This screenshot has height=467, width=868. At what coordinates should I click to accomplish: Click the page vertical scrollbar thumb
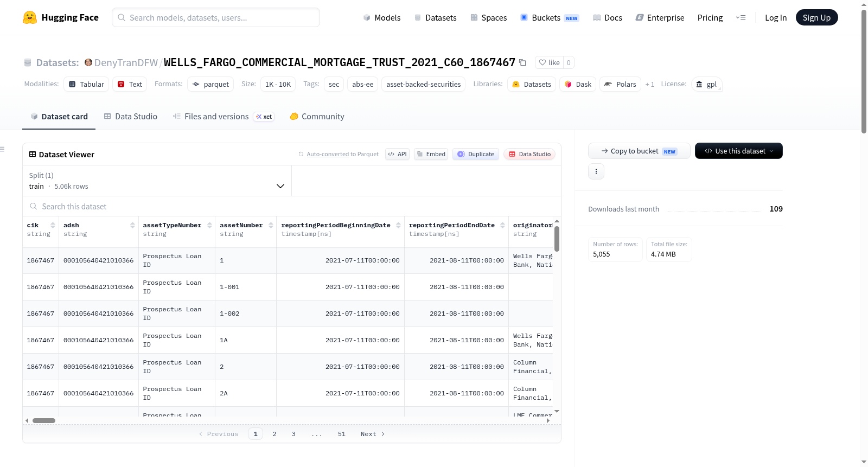(x=864, y=71)
